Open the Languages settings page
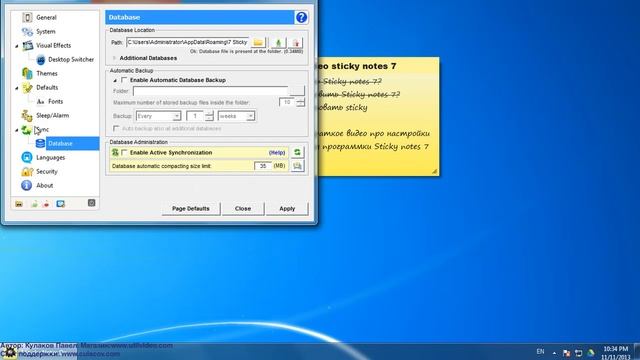Viewport: 640px width, 360px height. point(50,158)
